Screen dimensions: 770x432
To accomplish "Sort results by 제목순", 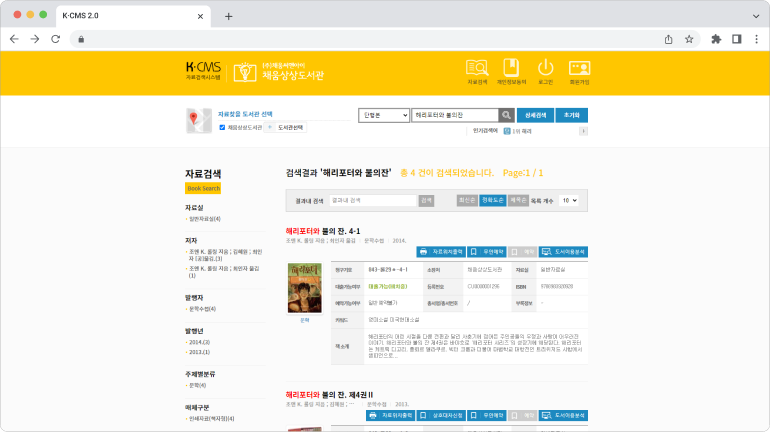I will 518,200.
